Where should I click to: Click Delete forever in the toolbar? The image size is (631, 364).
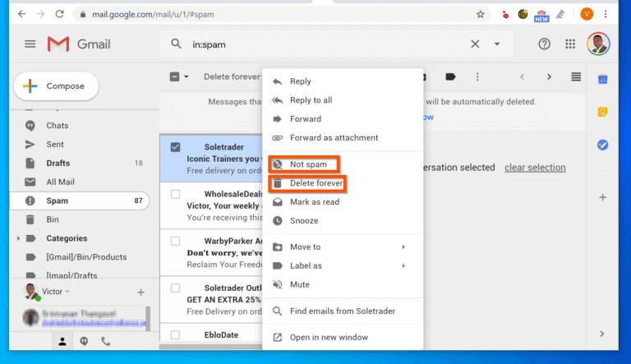(232, 76)
